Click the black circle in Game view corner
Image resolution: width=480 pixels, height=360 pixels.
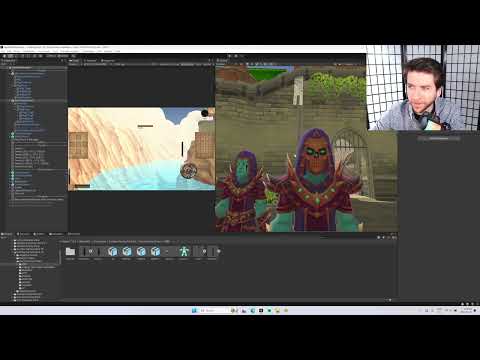click(x=204, y=113)
